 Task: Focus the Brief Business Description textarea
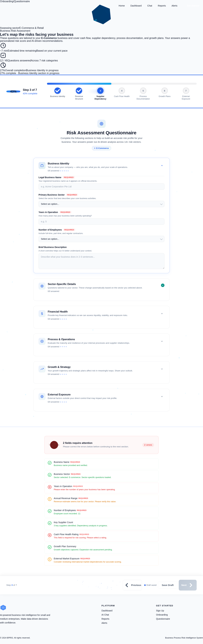click(x=101, y=261)
